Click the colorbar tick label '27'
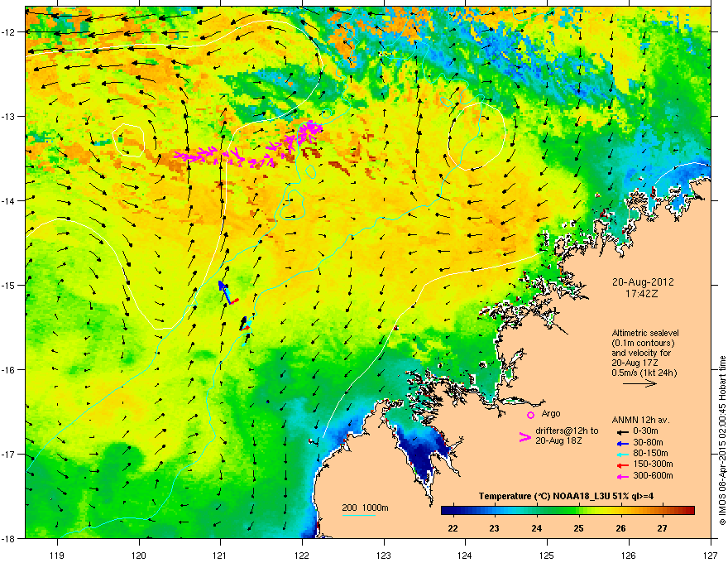This screenshot has width=728, height=563. click(663, 528)
